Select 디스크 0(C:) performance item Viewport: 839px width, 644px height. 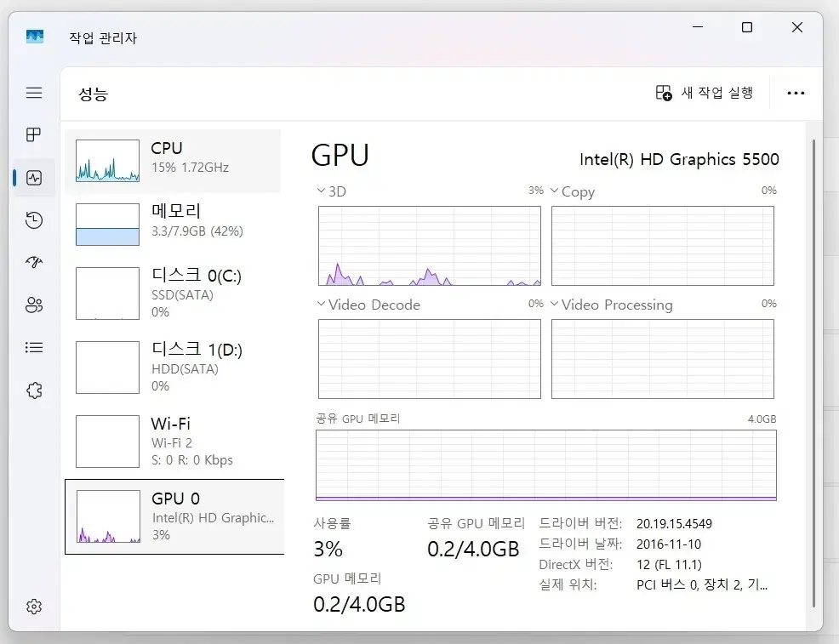173,294
